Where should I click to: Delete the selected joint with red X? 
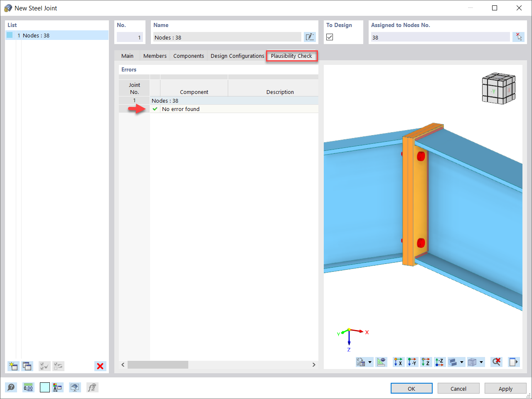pos(100,366)
